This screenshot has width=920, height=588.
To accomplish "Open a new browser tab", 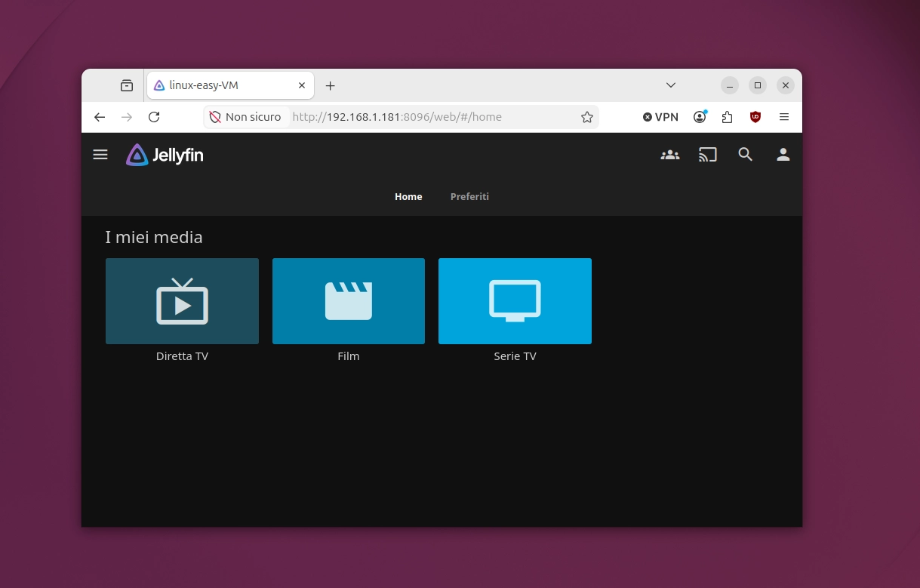I will click(330, 85).
